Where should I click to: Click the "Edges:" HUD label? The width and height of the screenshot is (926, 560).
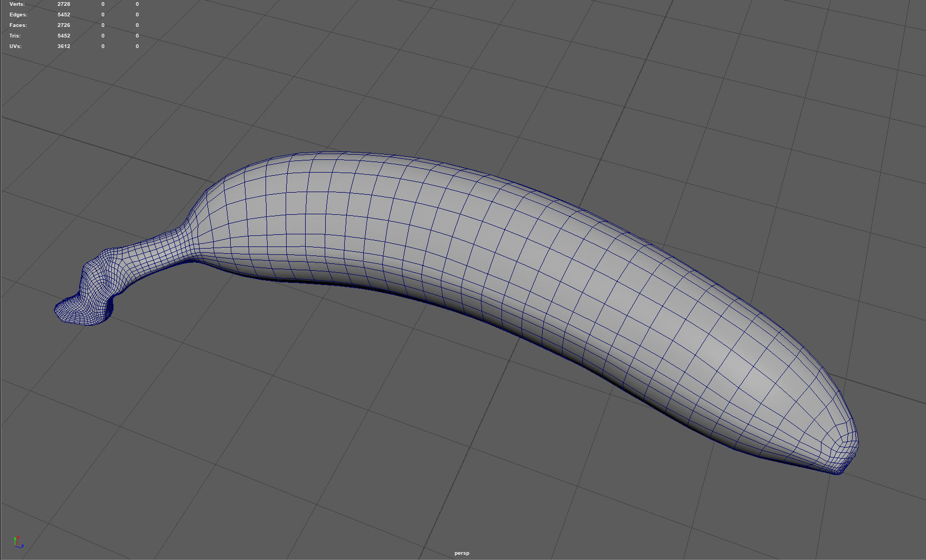(18, 15)
